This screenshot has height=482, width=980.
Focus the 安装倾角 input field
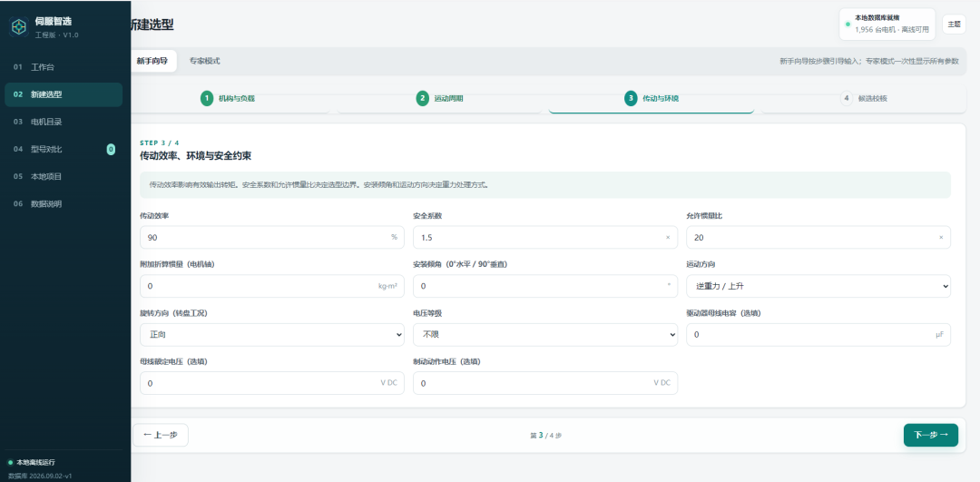(545, 286)
